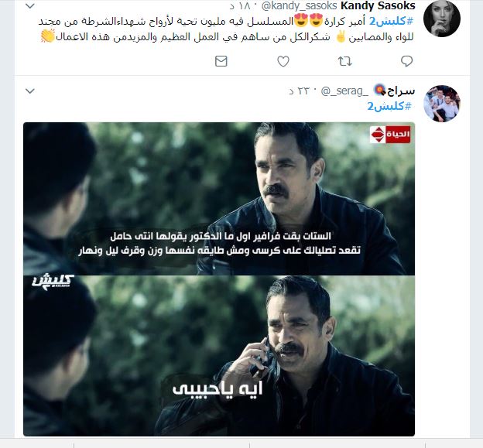Reply to Kandy Sasoks' tweet
Image resolution: width=483 pixels, height=448 pixels.
(x=406, y=61)
